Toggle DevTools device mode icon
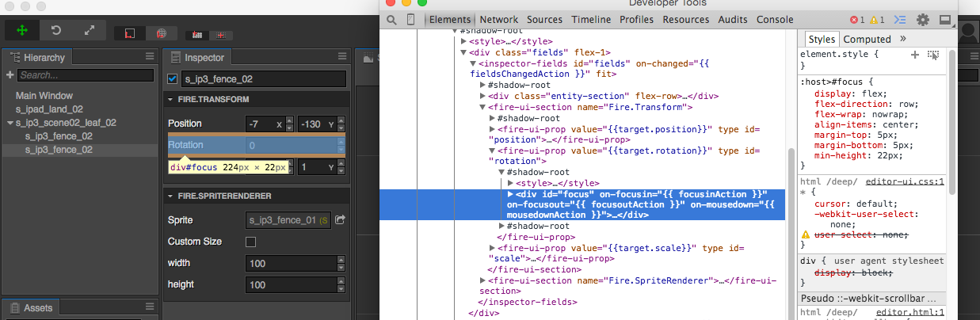Screen dimensions: 980x320 pyautogui.click(x=411, y=19)
